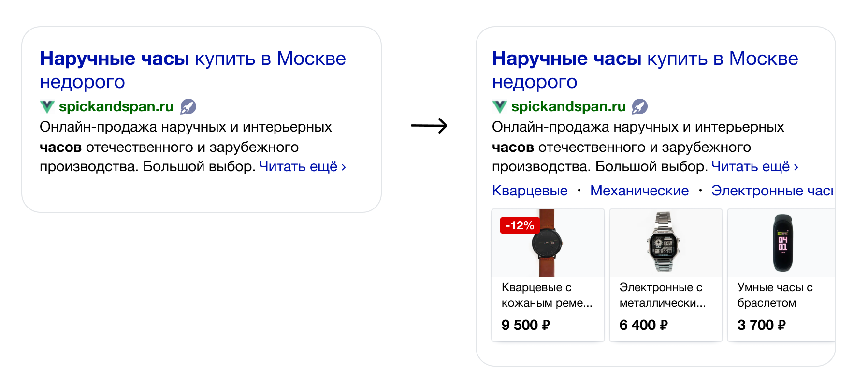Click the chevron after right Читать ещё text
This screenshot has height=386, width=868.
click(795, 166)
